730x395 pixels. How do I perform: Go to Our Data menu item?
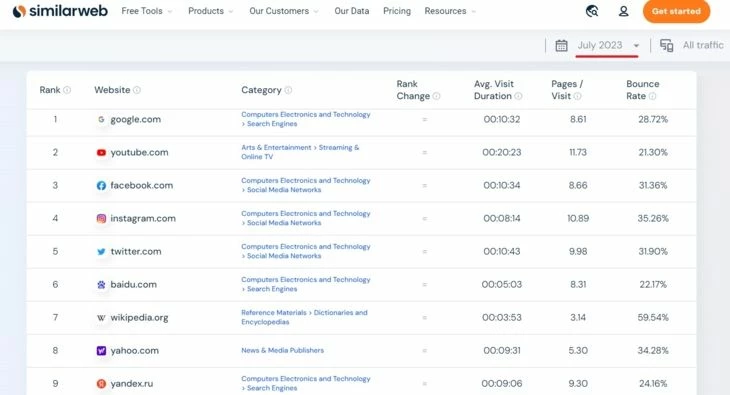351,11
